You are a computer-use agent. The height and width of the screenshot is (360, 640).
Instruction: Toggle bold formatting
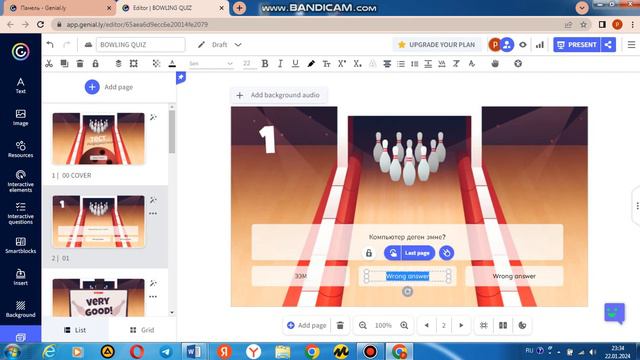(265, 64)
